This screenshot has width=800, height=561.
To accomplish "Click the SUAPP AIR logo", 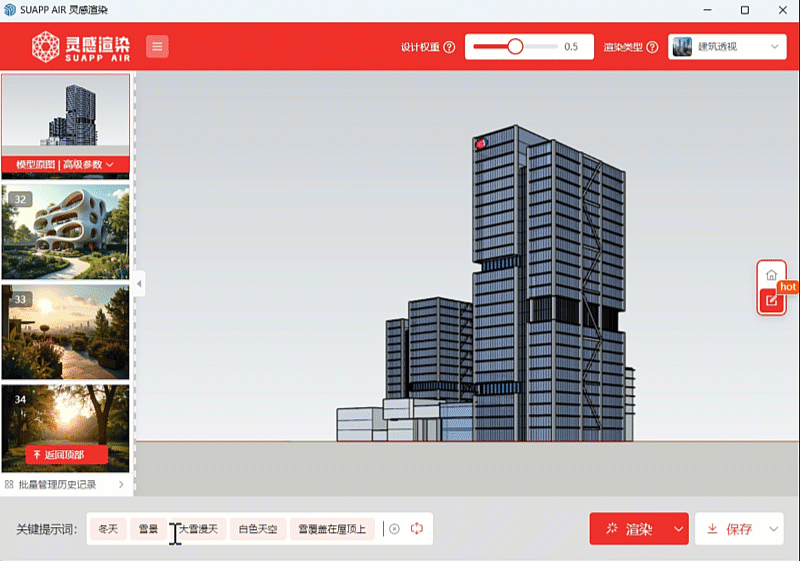I will click(80, 46).
